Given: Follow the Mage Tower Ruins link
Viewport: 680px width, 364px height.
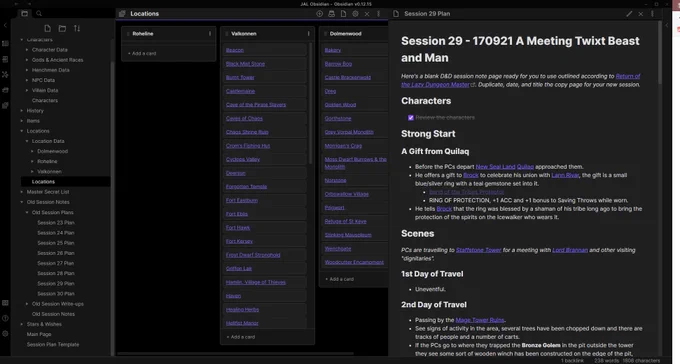Looking at the screenshot, I should click(x=480, y=320).
